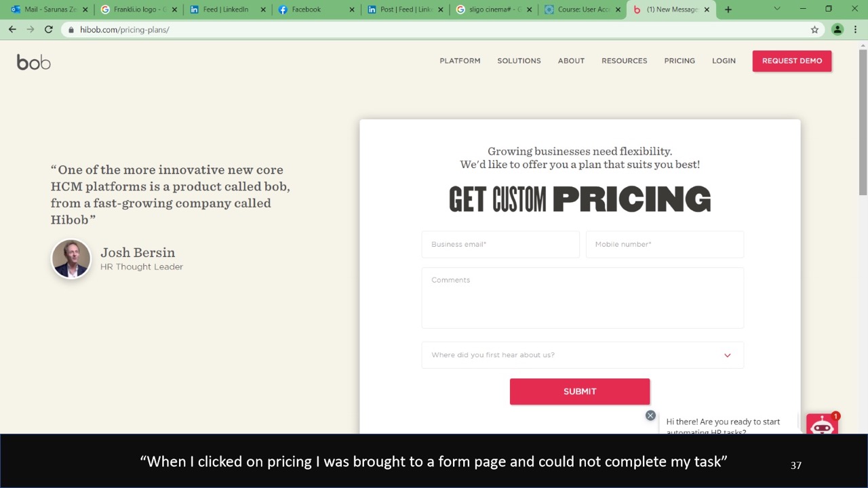The width and height of the screenshot is (868, 488).
Task: Open Chrome three-dot menu
Action: [855, 30]
